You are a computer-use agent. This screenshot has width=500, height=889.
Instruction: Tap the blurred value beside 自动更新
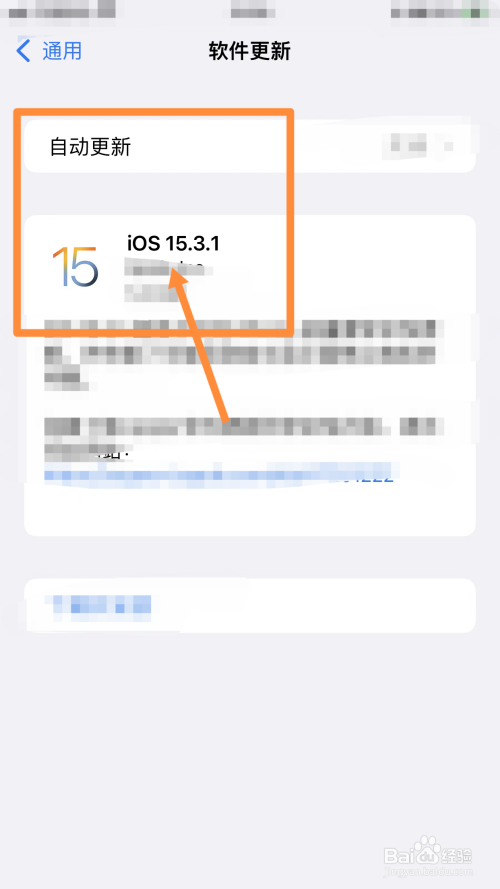click(x=418, y=143)
